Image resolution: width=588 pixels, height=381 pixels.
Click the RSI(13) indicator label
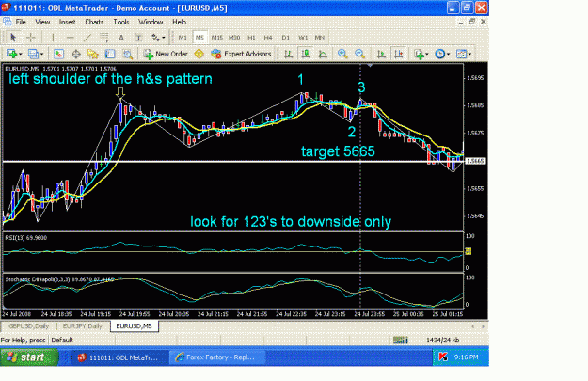26,237
